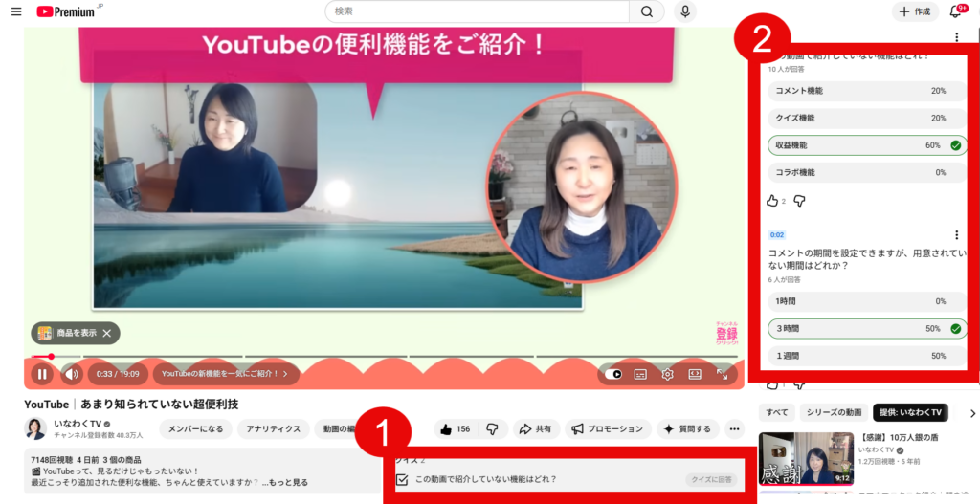Mute the video using the speaker icon
Screen dimensions: 980x504
pyautogui.click(x=72, y=374)
